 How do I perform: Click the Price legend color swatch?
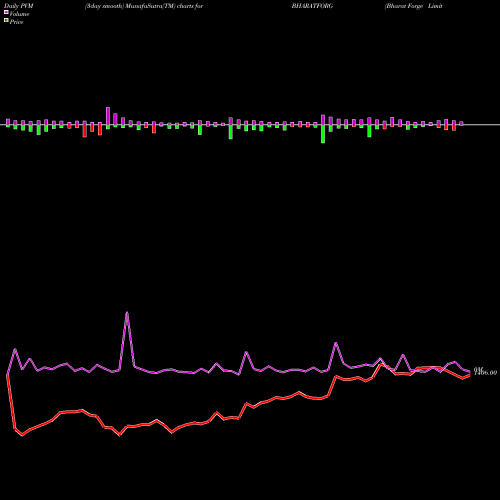6,21
